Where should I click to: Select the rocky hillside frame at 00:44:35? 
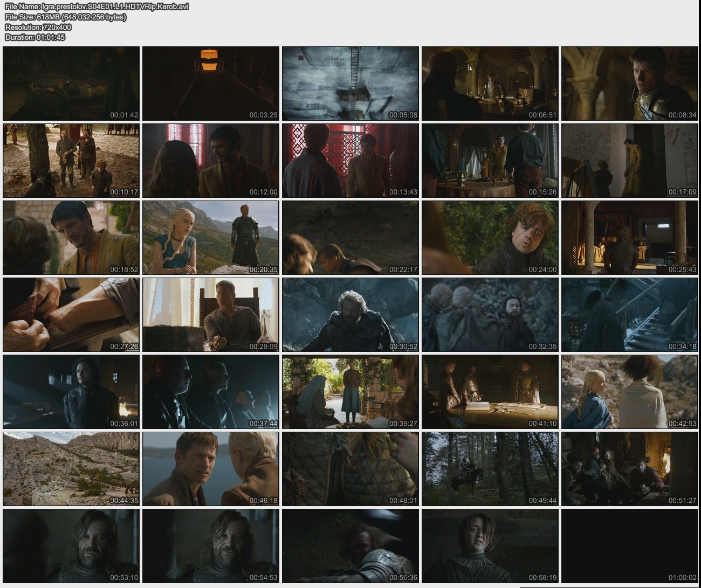pyautogui.click(x=71, y=469)
